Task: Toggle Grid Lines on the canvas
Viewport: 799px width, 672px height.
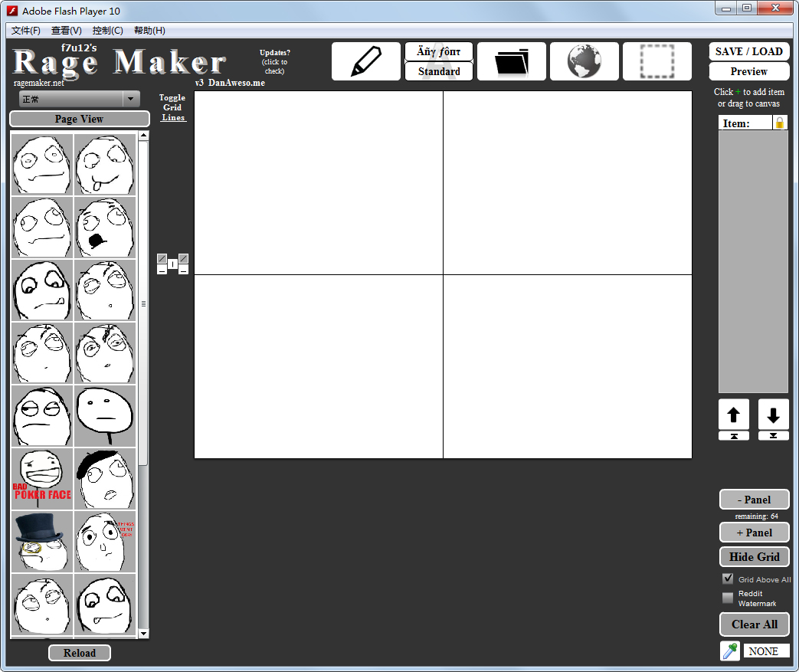Action: click(x=172, y=107)
